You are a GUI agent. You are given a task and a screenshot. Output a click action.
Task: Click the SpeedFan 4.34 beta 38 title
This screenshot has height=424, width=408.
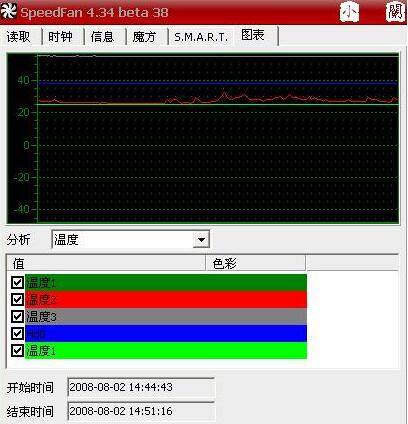coord(94,13)
